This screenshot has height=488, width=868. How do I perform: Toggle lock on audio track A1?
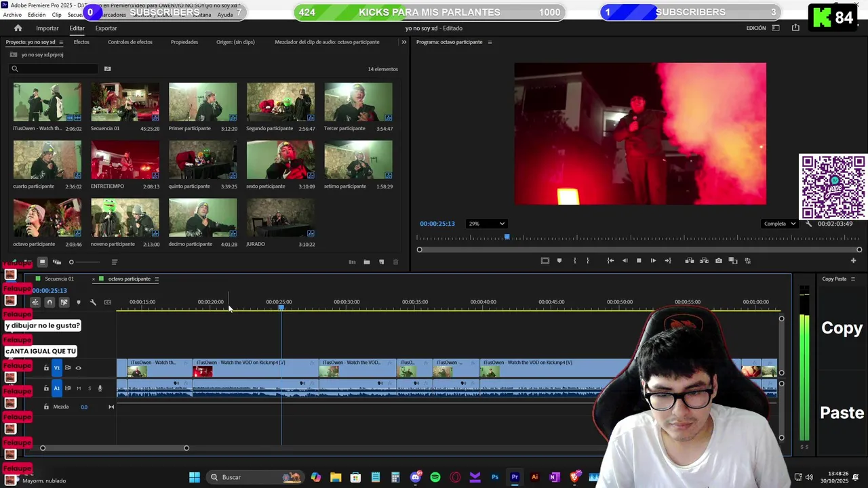pos(46,388)
